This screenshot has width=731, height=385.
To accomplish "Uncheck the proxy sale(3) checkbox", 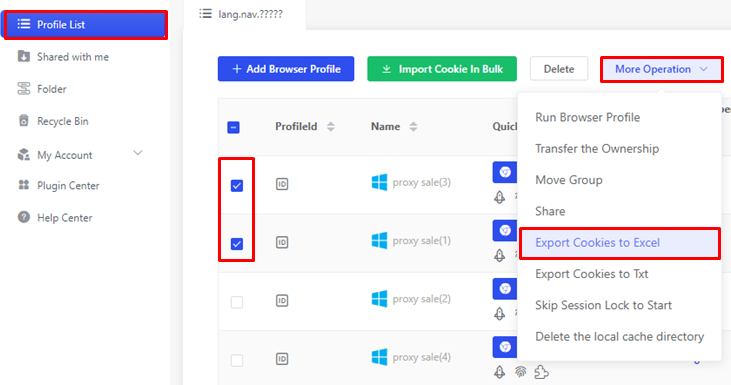I will pyautogui.click(x=237, y=186).
